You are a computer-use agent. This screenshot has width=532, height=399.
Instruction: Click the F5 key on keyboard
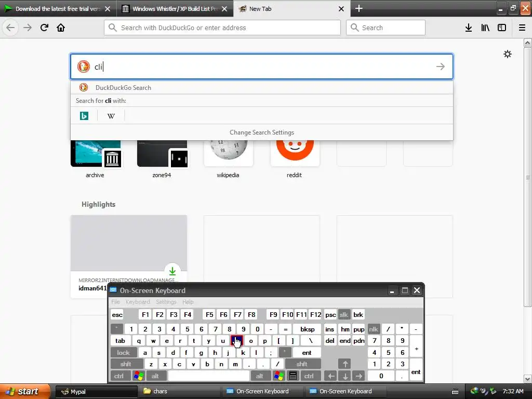coord(209,314)
